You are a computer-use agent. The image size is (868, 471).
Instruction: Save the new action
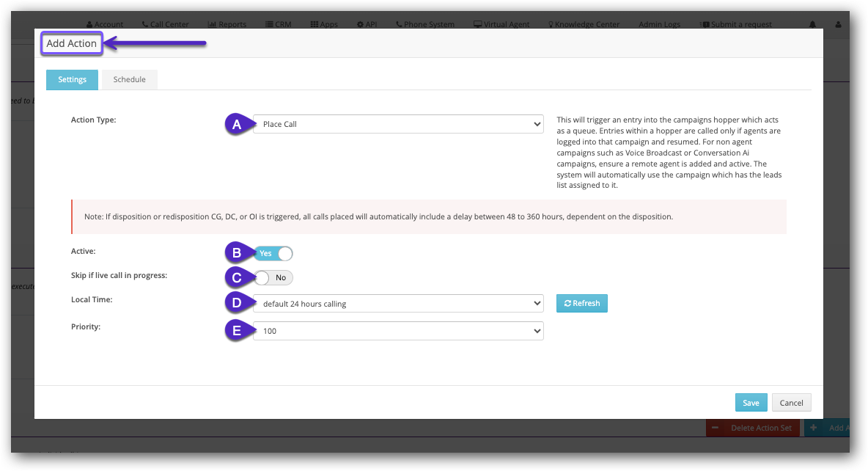click(x=751, y=402)
